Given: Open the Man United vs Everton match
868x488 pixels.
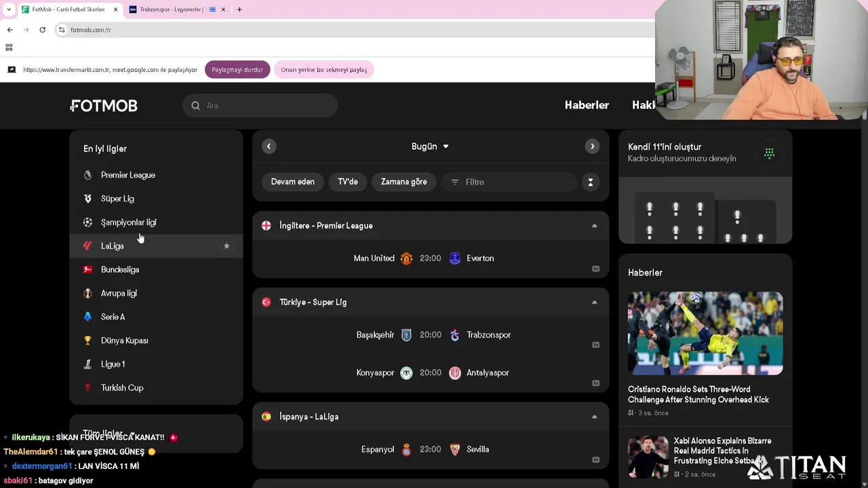Looking at the screenshot, I should [431, 258].
